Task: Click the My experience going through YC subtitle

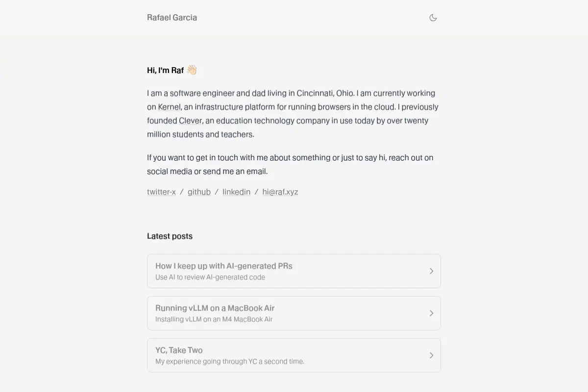Action: [x=230, y=362]
